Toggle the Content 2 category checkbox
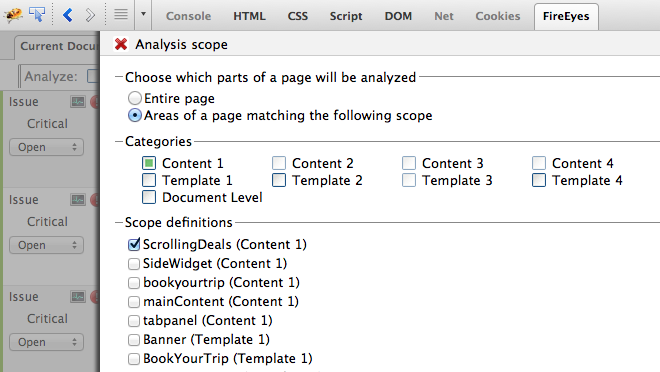The width and height of the screenshot is (660, 372). click(279, 163)
